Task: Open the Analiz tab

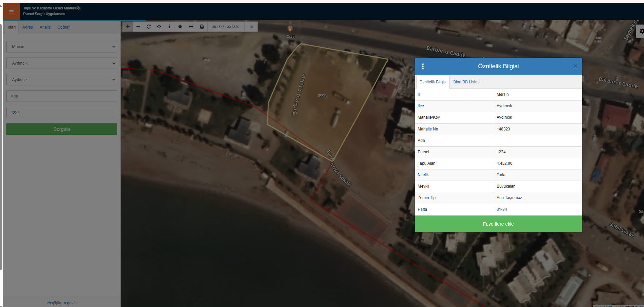Action: point(45,27)
